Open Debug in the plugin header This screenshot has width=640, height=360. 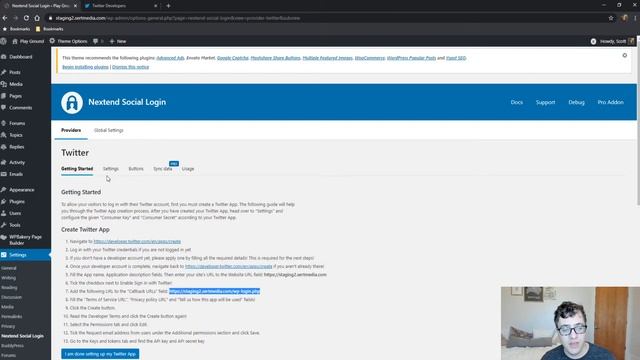pyautogui.click(x=576, y=102)
